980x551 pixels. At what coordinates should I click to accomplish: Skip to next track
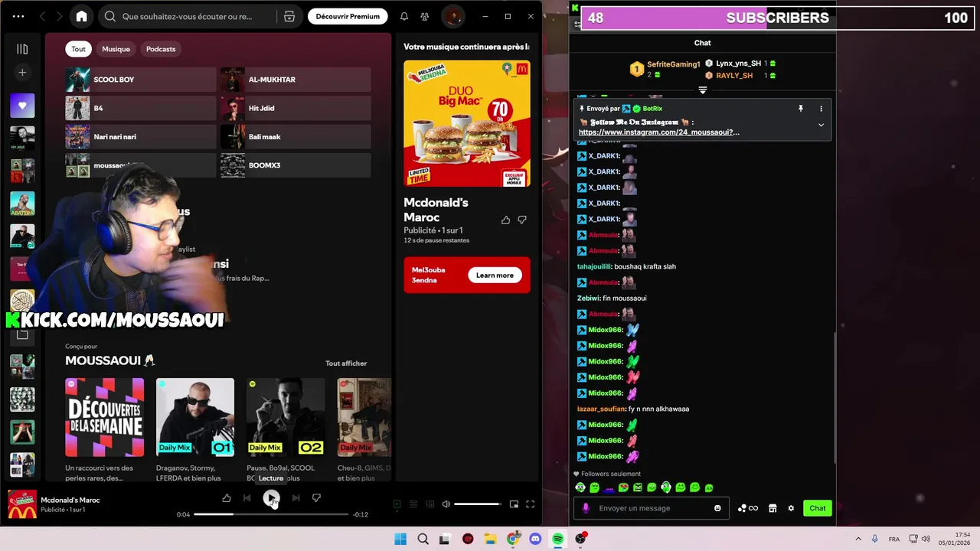click(296, 498)
